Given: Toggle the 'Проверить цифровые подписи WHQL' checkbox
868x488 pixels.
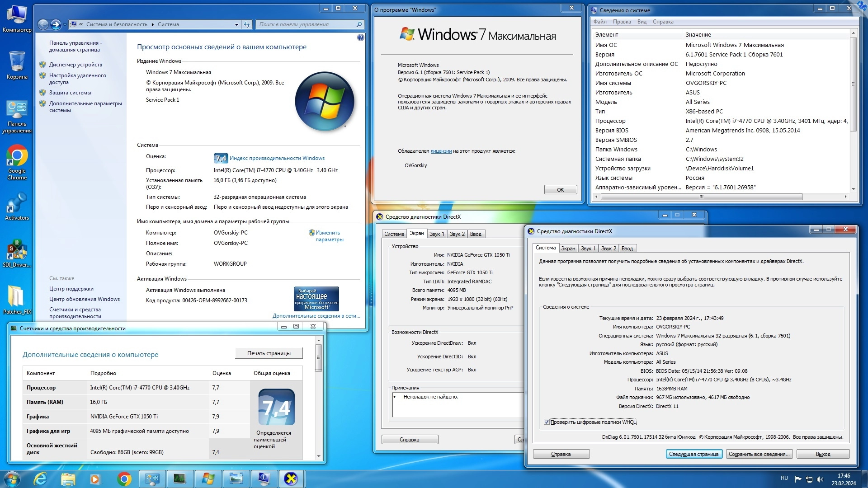Looking at the screenshot, I should click(547, 422).
